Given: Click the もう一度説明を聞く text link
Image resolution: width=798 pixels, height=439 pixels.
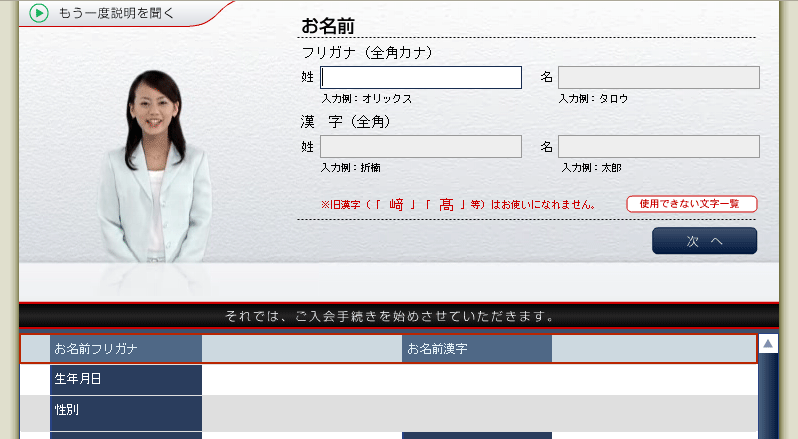Looking at the screenshot, I should [x=117, y=13].
